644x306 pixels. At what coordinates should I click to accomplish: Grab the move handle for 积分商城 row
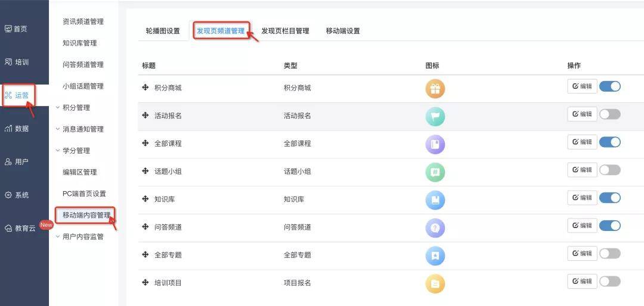point(145,88)
